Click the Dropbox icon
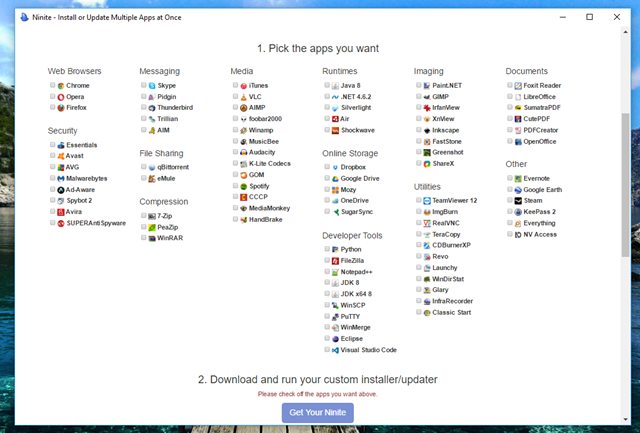Screen dimensions: 640x433 click(335, 167)
